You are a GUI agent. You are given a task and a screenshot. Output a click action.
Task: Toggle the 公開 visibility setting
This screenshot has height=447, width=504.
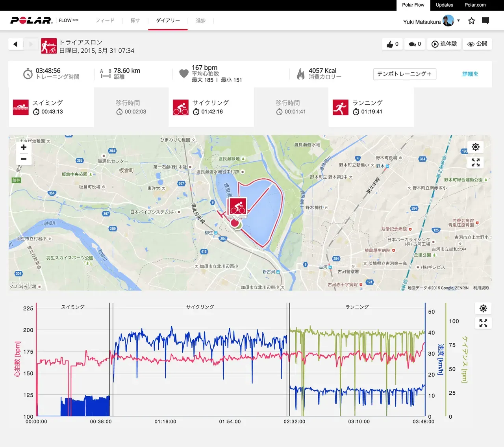point(477,44)
